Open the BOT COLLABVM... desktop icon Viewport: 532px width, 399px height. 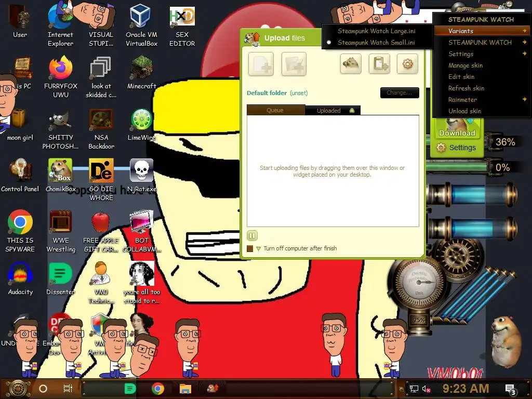click(x=141, y=231)
